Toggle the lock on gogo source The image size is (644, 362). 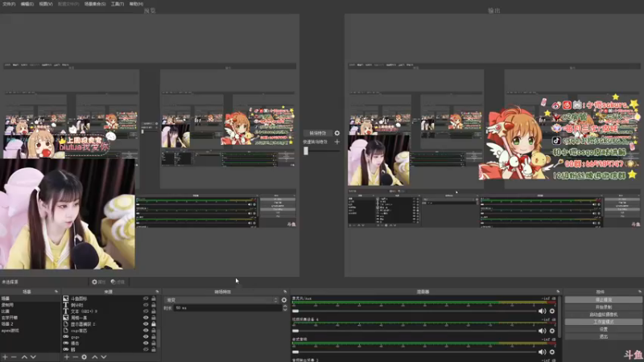154,336
